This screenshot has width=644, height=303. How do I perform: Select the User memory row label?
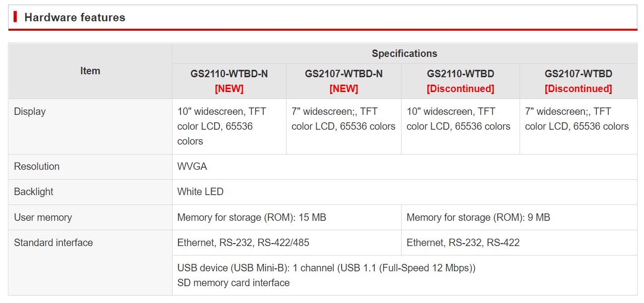[x=43, y=217]
